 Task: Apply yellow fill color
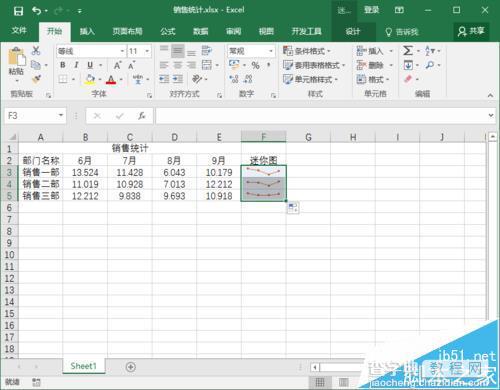point(90,79)
